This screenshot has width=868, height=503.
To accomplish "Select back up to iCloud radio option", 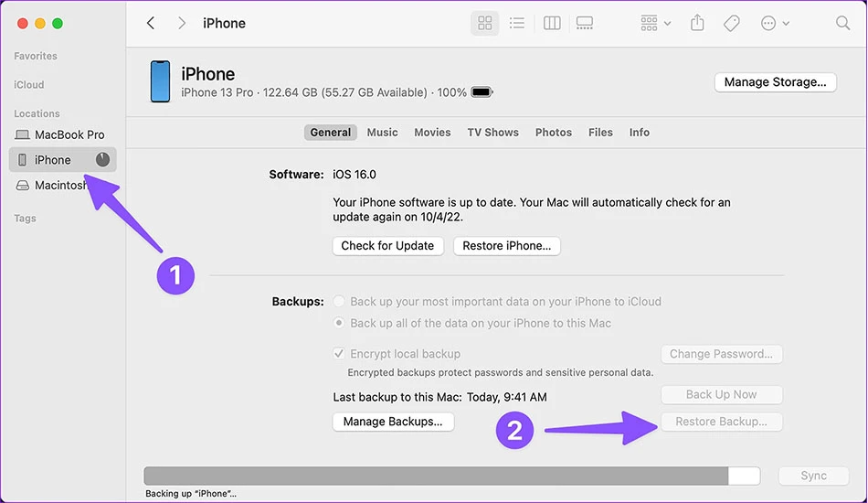I will coord(339,302).
